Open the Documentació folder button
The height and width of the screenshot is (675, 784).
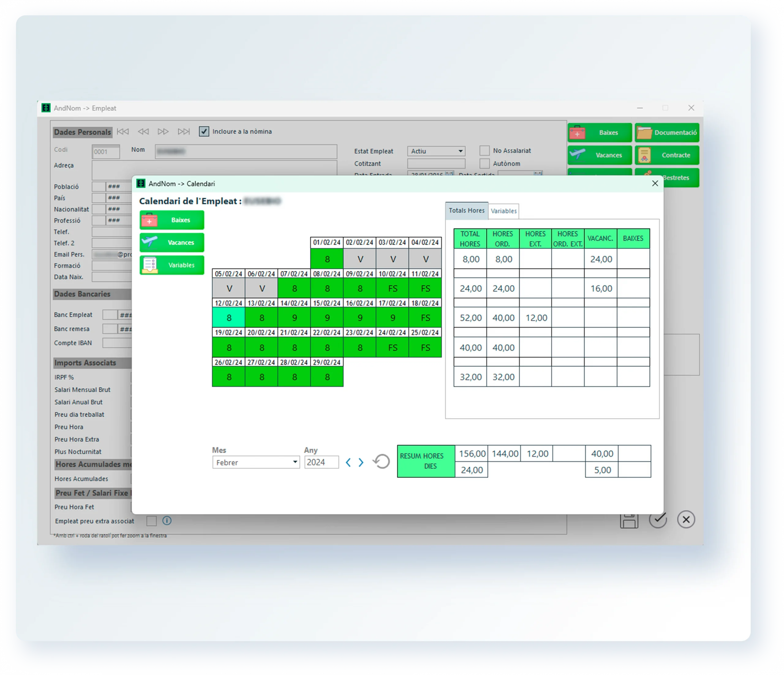[x=667, y=133]
